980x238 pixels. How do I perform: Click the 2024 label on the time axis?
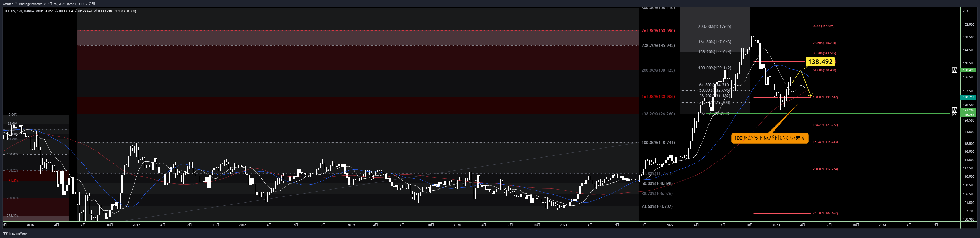[882, 225]
